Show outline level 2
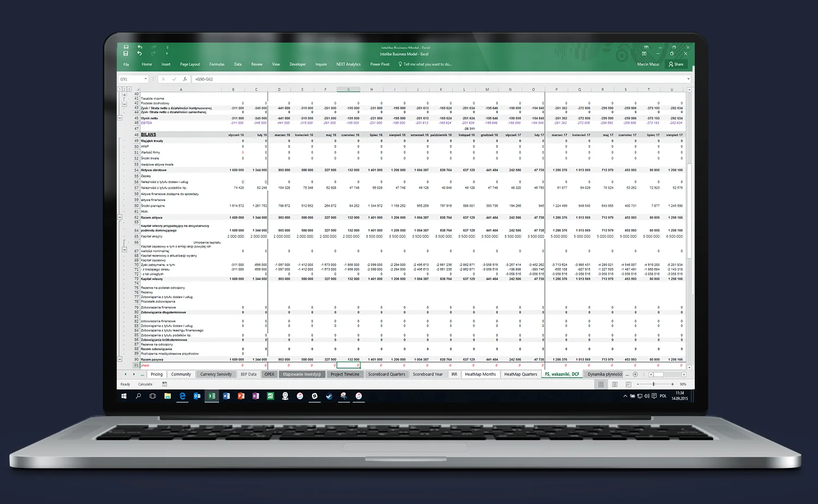Viewport: 818px width, 504px height. coord(124,89)
